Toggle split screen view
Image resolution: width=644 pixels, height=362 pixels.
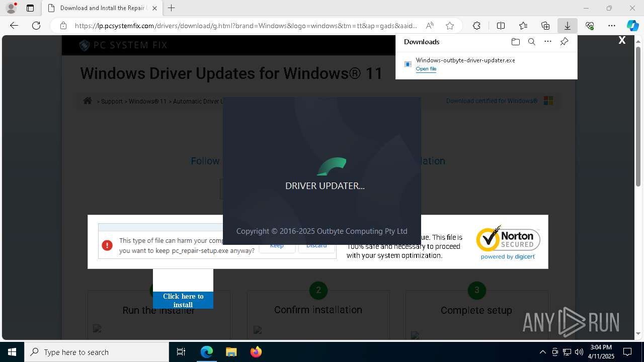point(501,26)
